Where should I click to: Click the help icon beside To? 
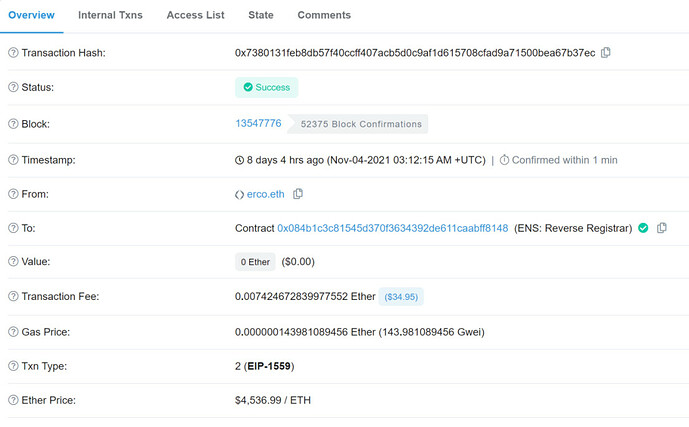point(13,228)
